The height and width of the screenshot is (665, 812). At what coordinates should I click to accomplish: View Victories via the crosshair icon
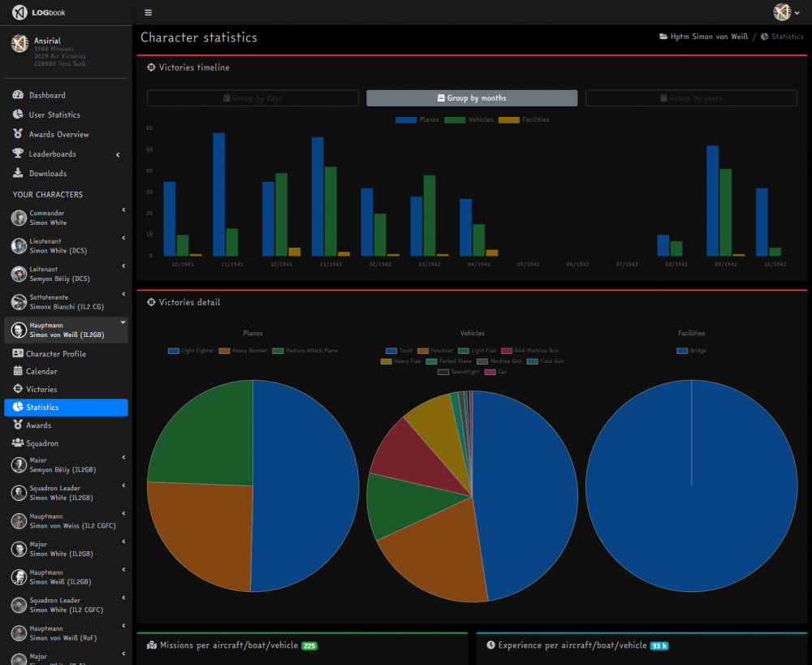[19, 389]
